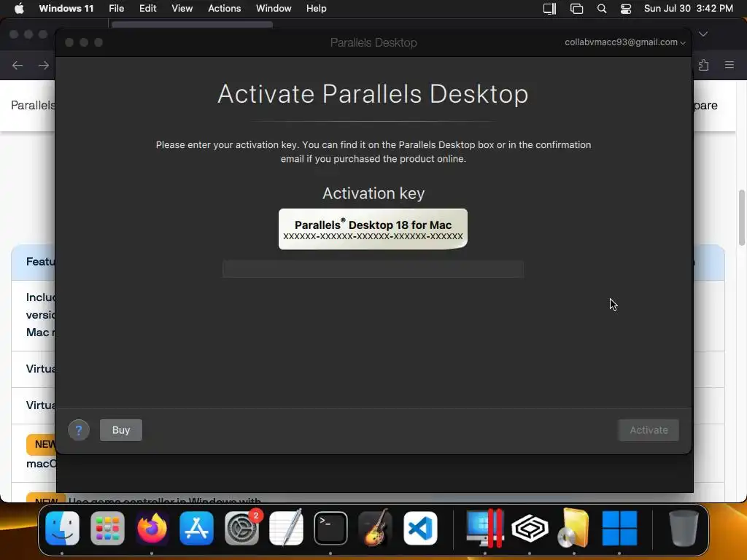
Task: Open the browser hamburger menu
Action: (729, 65)
